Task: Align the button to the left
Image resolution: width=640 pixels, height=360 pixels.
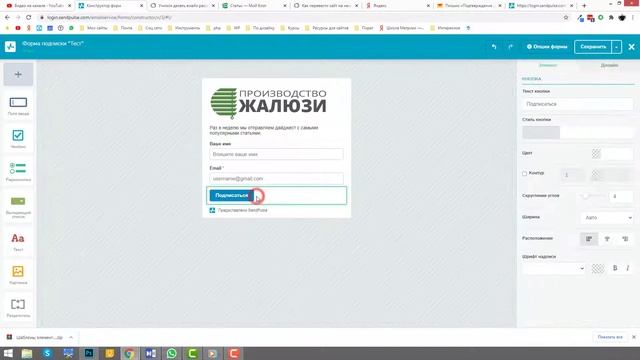Action: tap(589, 239)
